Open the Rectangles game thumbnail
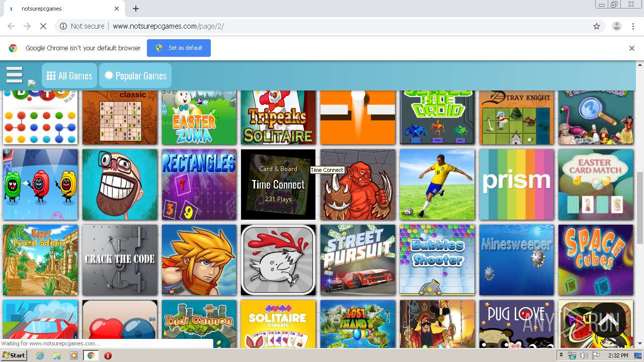Viewport: 644px width, 362px height. [199, 185]
